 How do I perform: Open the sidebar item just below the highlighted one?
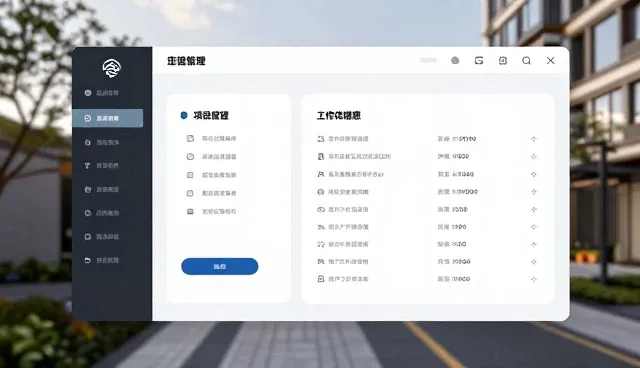pyautogui.click(x=102, y=143)
